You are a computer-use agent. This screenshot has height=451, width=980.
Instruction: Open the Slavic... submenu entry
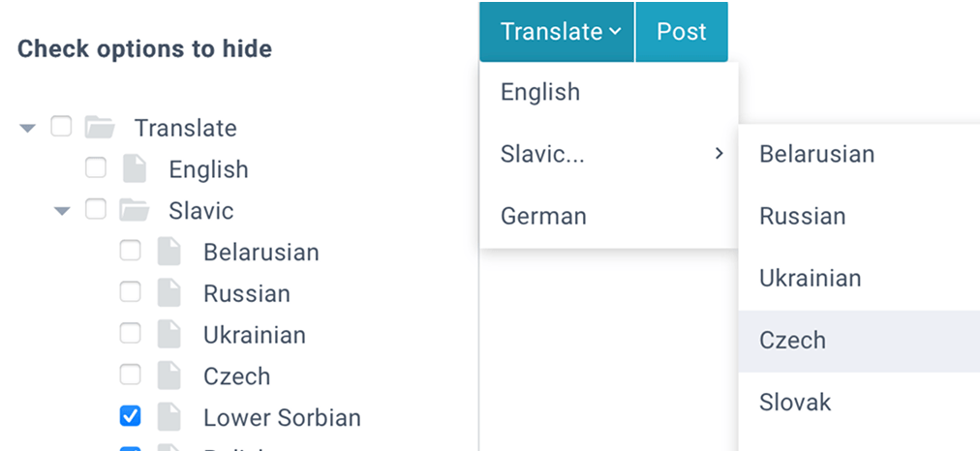tap(608, 154)
